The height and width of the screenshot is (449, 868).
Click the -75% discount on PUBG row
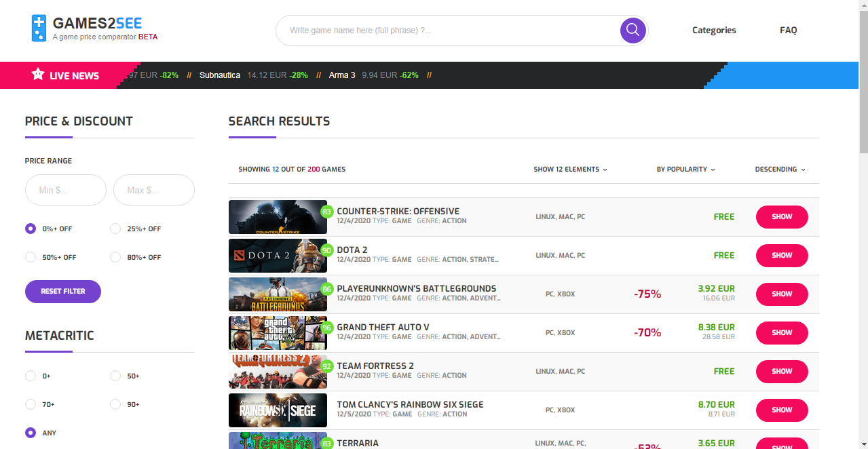coord(647,294)
